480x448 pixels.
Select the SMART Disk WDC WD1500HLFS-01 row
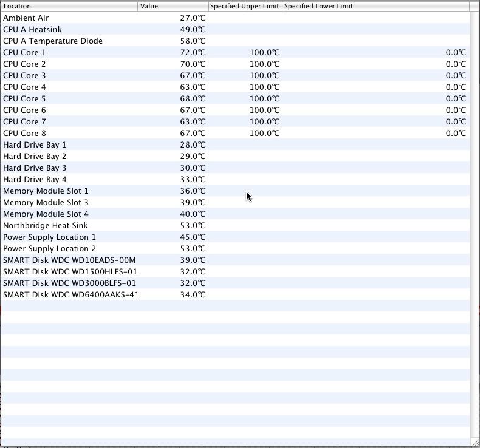pos(235,271)
